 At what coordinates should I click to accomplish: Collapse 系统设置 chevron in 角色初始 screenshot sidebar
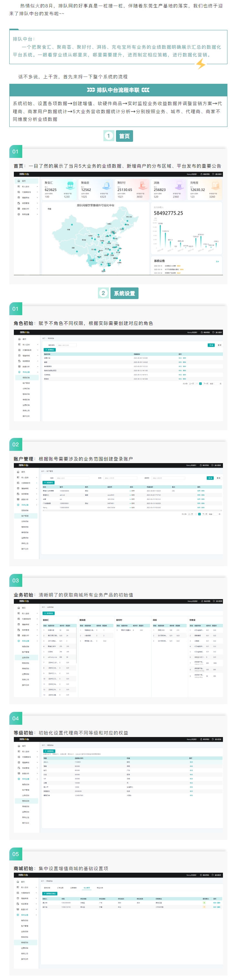(38, 372)
